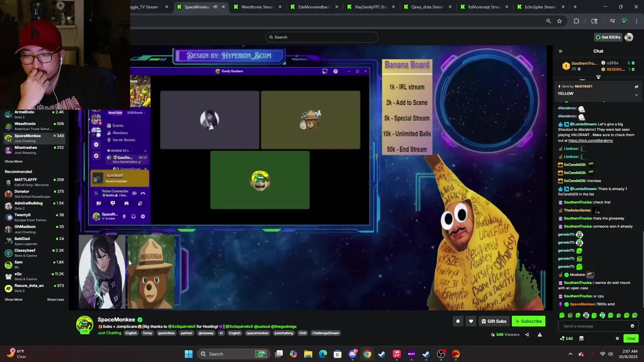Hide the pinned message from MUSTAGE1
Image resolution: width=644 pixels, height=362 pixels.
pyautogui.click(x=636, y=86)
